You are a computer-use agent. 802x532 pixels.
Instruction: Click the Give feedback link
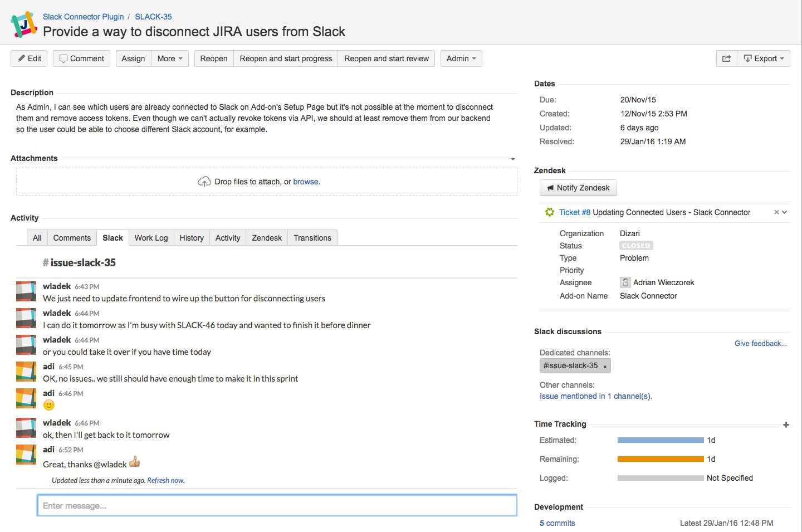pyautogui.click(x=761, y=343)
